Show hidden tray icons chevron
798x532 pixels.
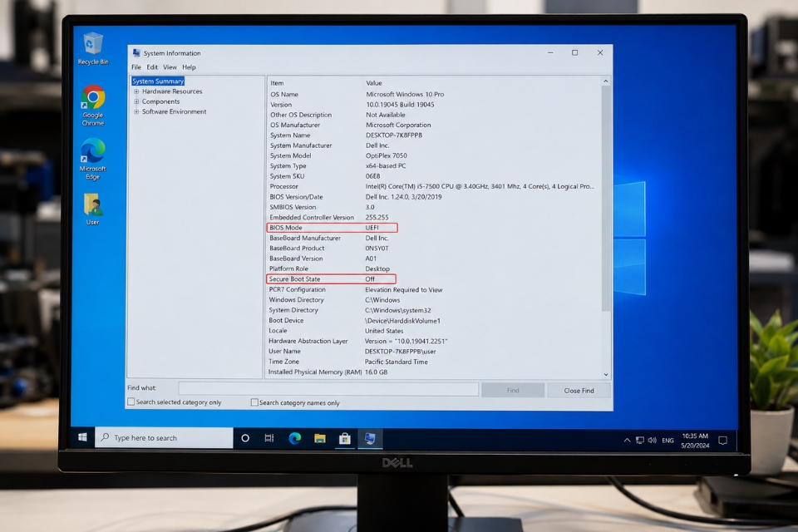pyautogui.click(x=627, y=441)
